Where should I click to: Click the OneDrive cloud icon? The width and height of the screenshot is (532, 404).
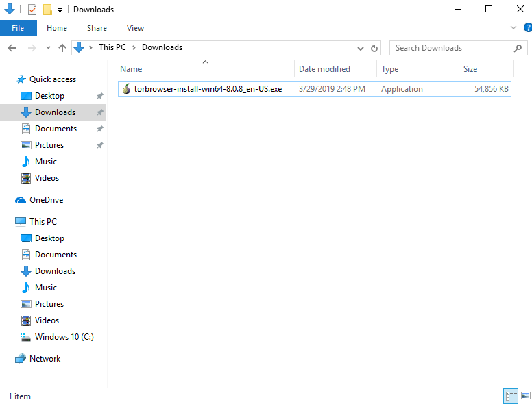21,201
